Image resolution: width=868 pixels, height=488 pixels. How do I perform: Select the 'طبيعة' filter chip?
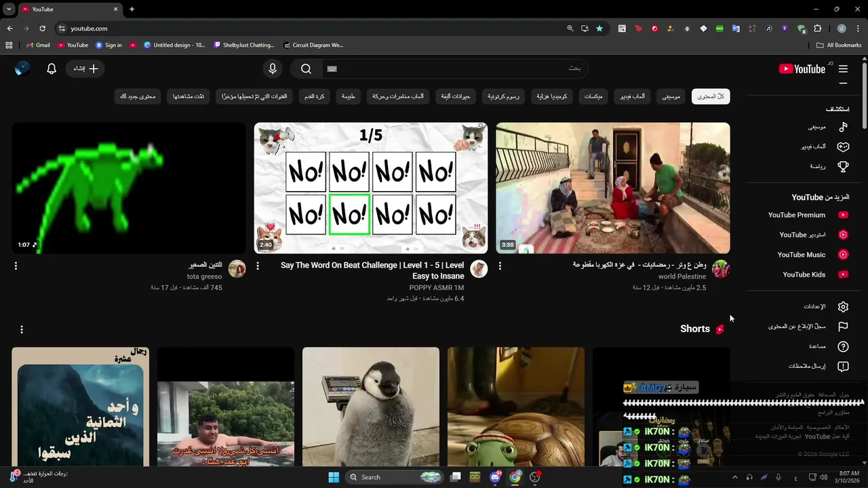[x=349, y=96]
